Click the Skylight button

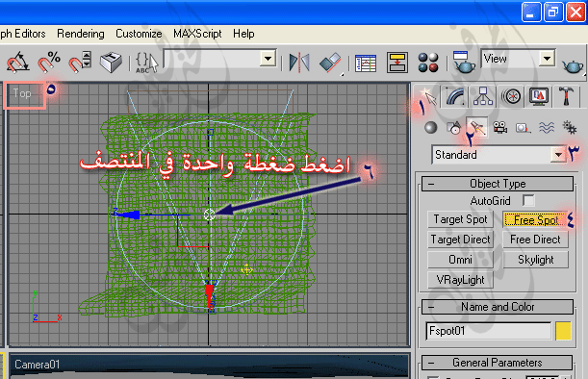pos(535,260)
